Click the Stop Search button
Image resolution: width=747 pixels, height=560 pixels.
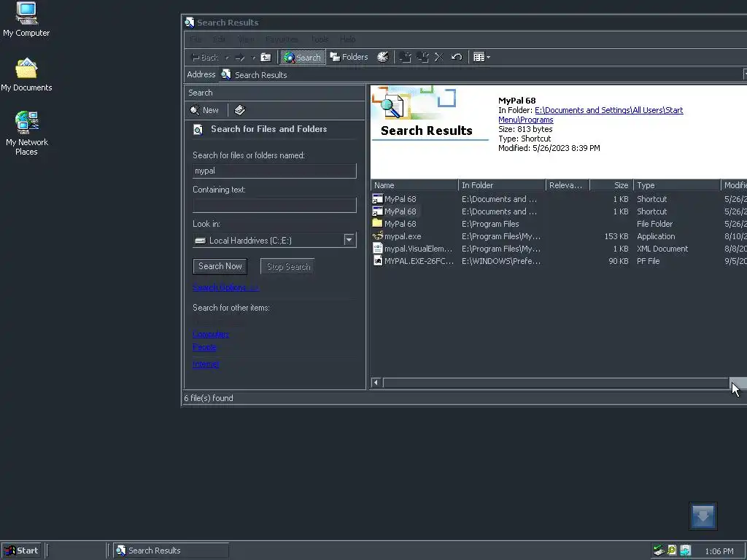point(287,266)
